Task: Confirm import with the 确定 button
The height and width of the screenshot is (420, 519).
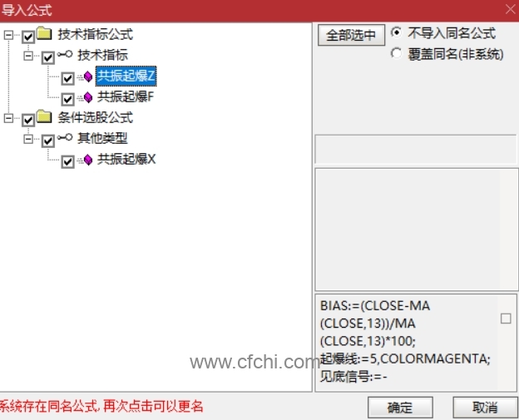Action: pyautogui.click(x=400, y=408)
